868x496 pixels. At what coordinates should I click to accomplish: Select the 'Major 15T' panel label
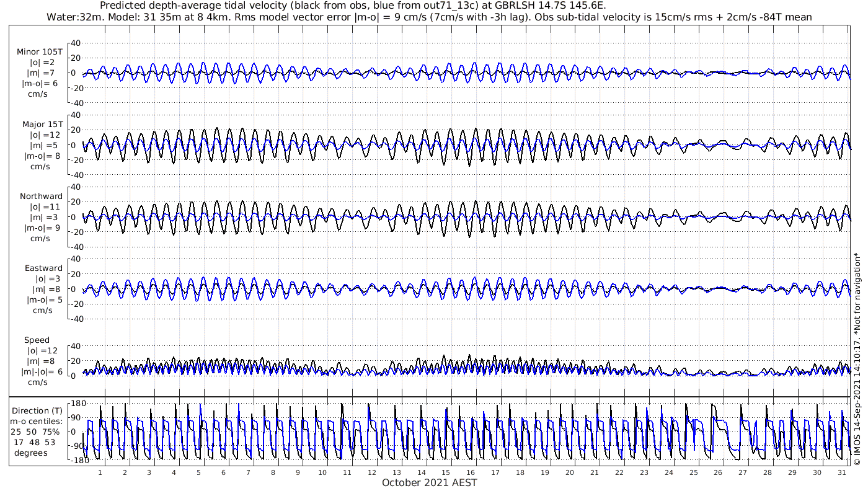tap(42, 125)
